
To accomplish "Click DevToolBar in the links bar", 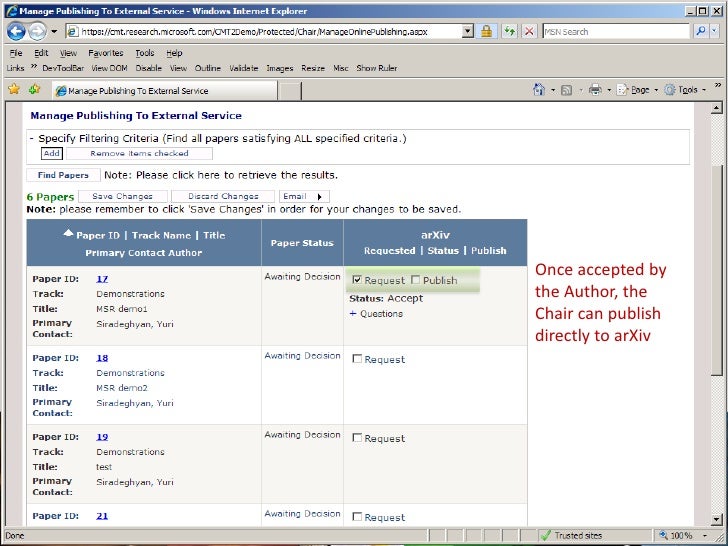I will (63, 68).
